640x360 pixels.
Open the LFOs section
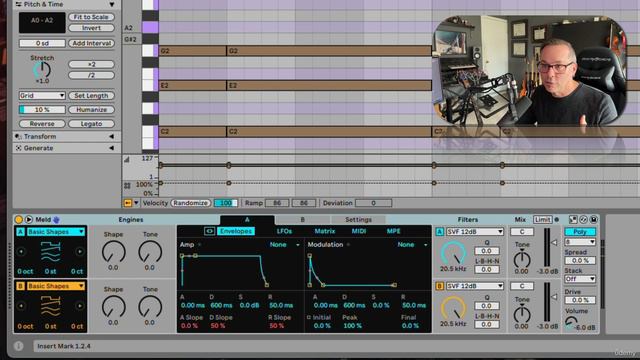tap(284, 231)
